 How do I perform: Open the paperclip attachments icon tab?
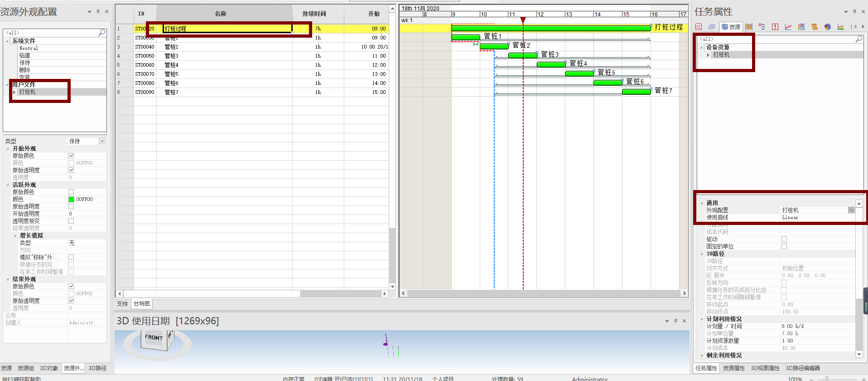pos(712,27)
